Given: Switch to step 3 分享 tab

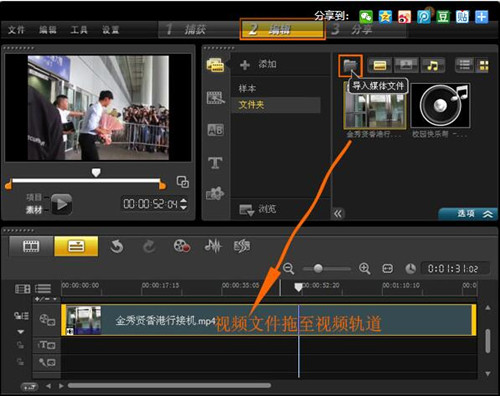Looking at the screenshot, I should [367, 30].
